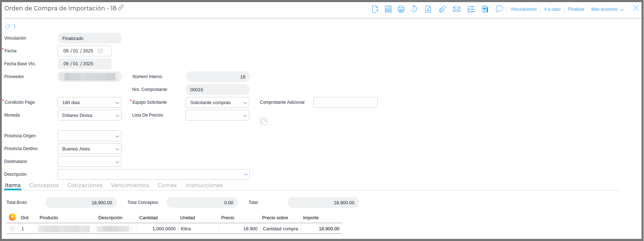This screenshot has height=241, width=644.
Task: Remove item row 1 with the X button
Action: (x=12, y=229)
